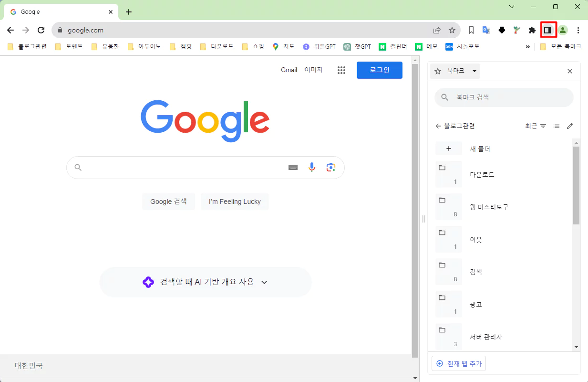588x382 pixels.
Task: Open the reading list bookmark extension icon
Action: pyautogui.click(x=471, y=30)
